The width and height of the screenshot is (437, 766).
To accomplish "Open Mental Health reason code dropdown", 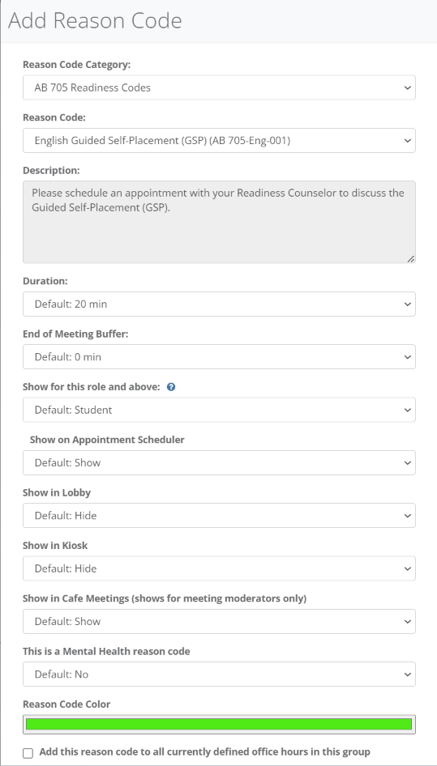I will [x=219, y=674].
